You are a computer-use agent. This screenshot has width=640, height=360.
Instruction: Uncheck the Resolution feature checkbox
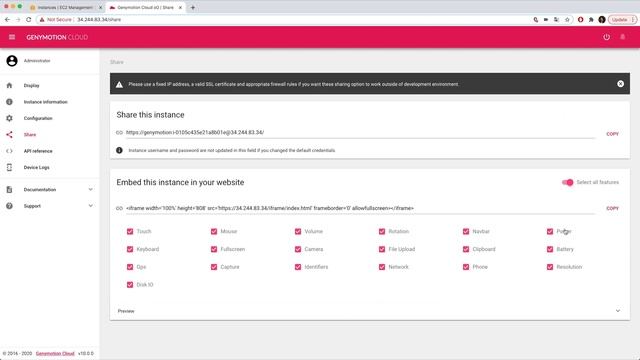(x=550, y=267)
